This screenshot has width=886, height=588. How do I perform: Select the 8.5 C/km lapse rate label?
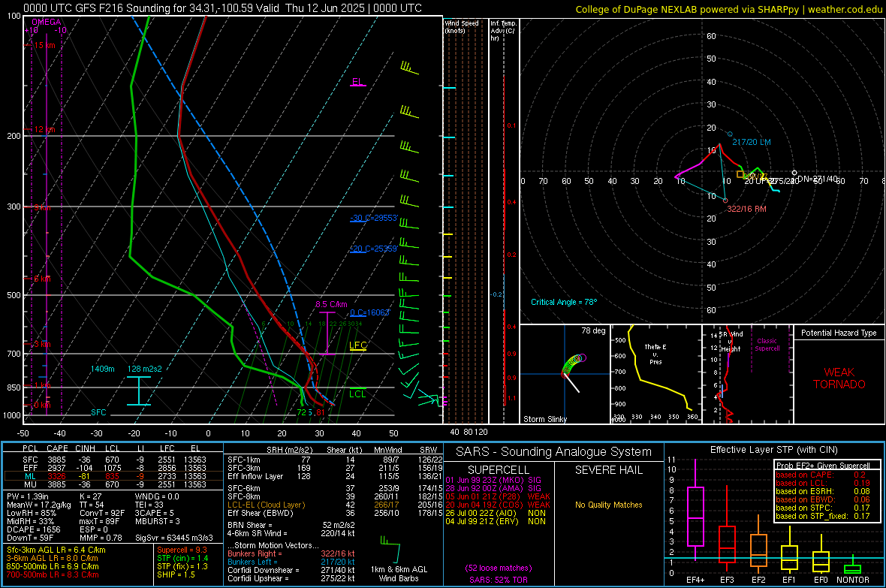[x=331, y=304]
